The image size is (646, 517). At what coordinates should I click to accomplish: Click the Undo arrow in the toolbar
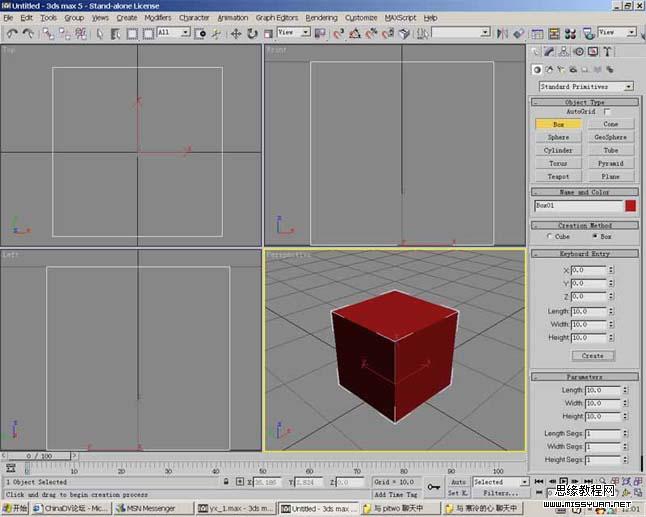[x=12, y=33]
